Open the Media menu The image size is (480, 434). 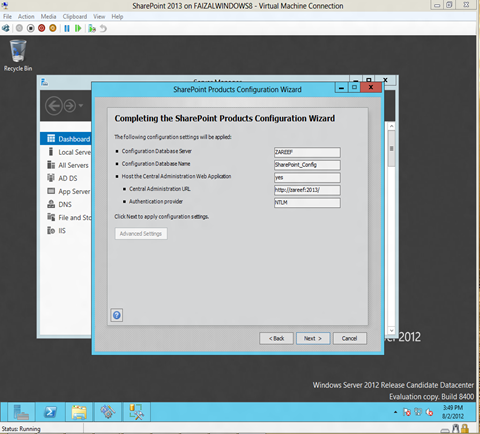[48, 17]
